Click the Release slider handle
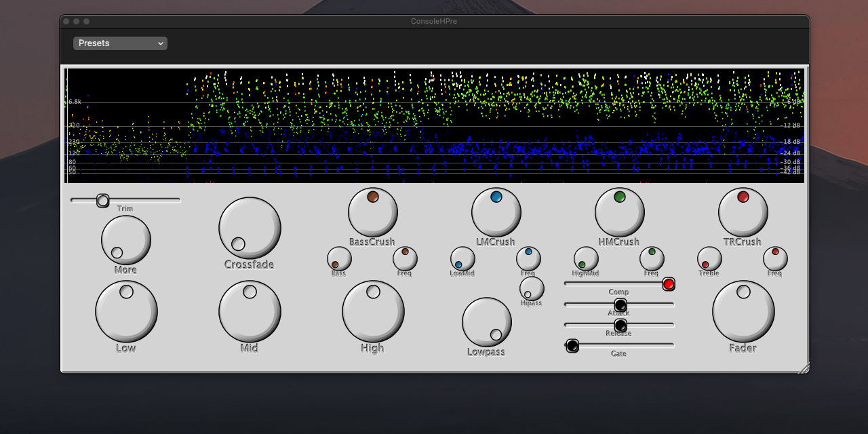The height and width of the screenshot is (434, 868). click(620, 325)
